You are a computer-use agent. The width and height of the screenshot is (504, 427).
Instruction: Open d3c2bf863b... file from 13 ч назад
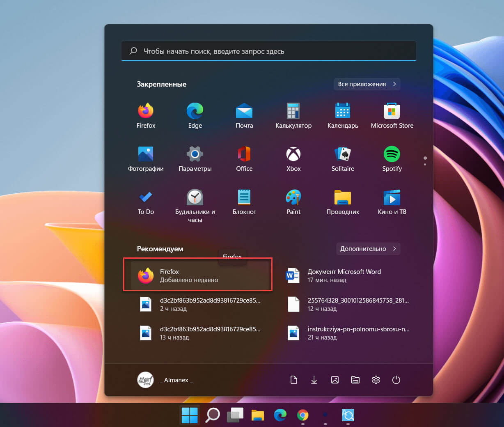click(200, 333)
